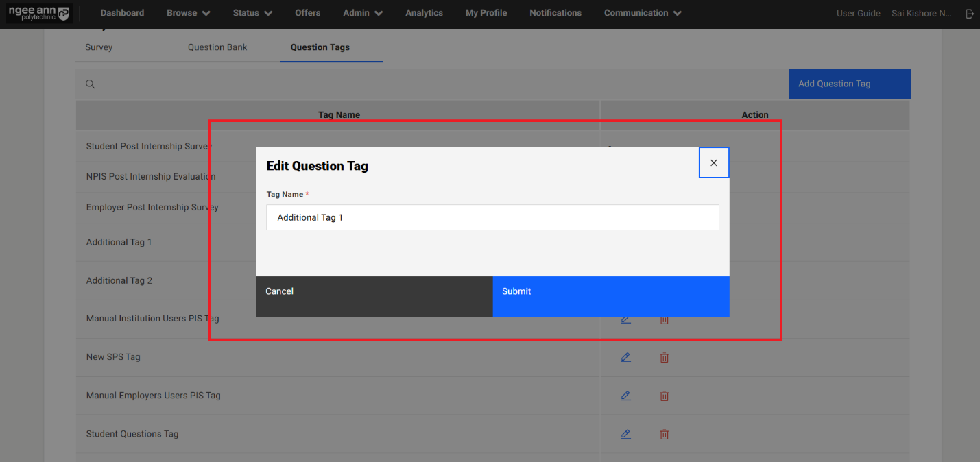Open Analytics from the navigation bar
Image resolution: width=980 pixels, height=462 pixels.
pos(424,13)
